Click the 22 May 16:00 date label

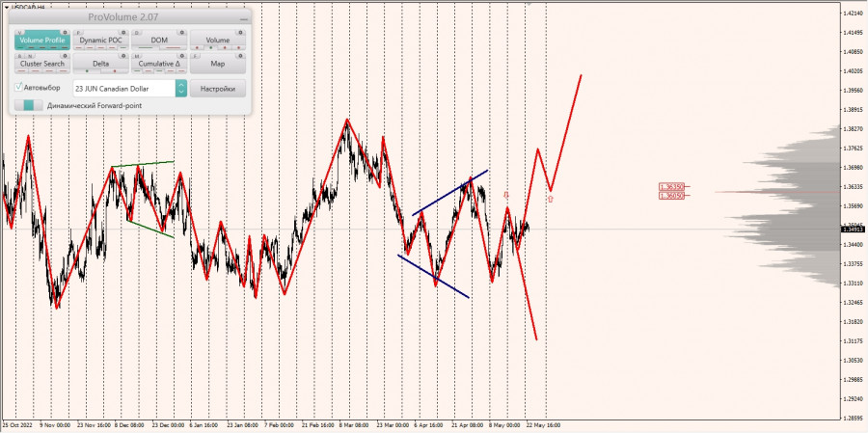click(x=544, y=424)
